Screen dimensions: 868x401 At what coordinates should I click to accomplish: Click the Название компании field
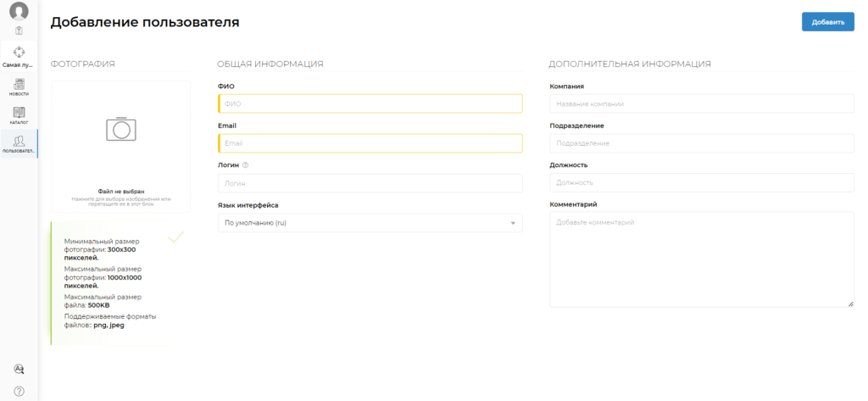[701, 103]
